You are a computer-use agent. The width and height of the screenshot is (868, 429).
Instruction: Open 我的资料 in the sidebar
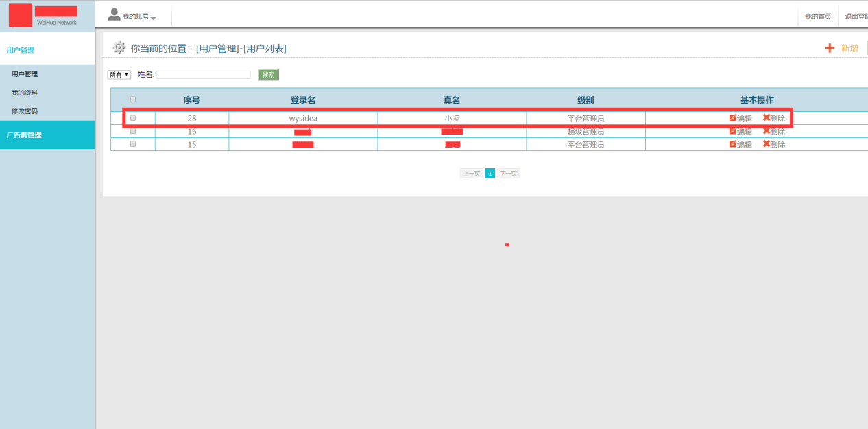[x=25, y=93]
